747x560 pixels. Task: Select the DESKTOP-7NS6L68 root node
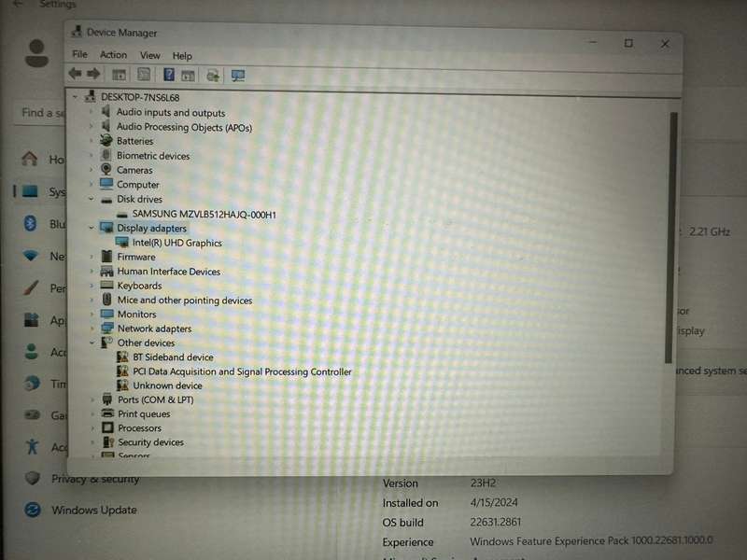tap(140, 97)
